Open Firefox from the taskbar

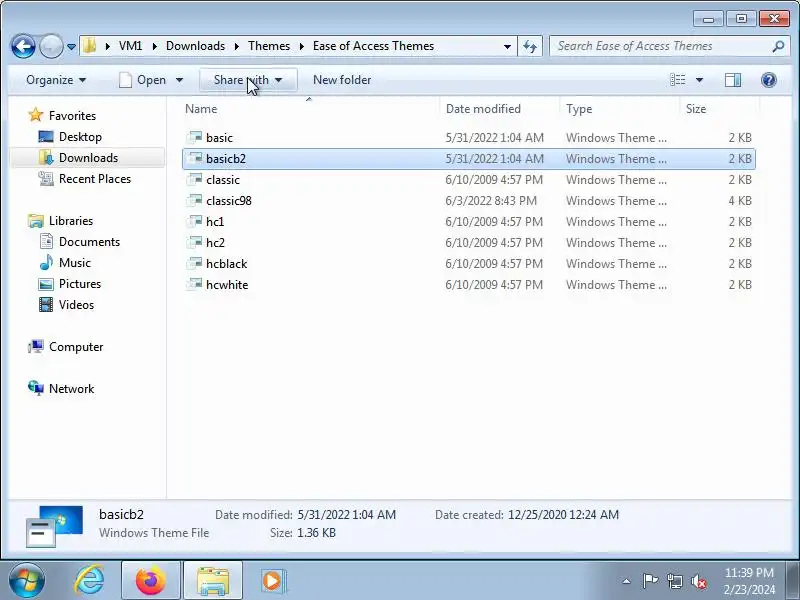point(151,581)
